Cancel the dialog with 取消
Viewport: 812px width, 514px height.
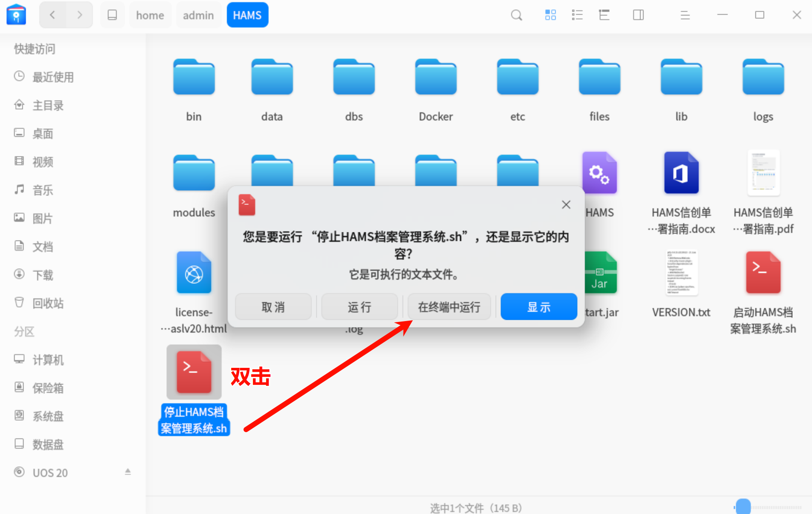point(273,307)
